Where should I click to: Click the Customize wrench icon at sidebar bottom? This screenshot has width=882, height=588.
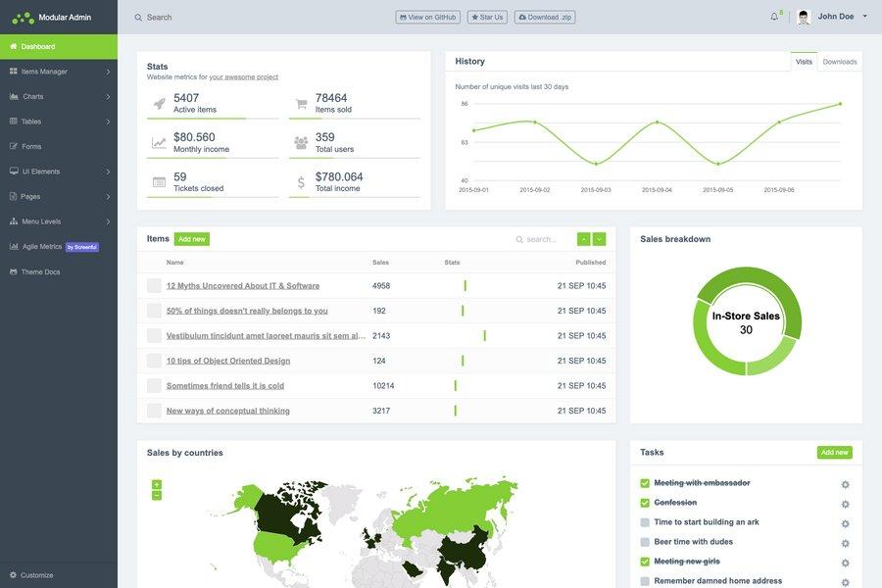pyautogui.click(x=11, y=572)
